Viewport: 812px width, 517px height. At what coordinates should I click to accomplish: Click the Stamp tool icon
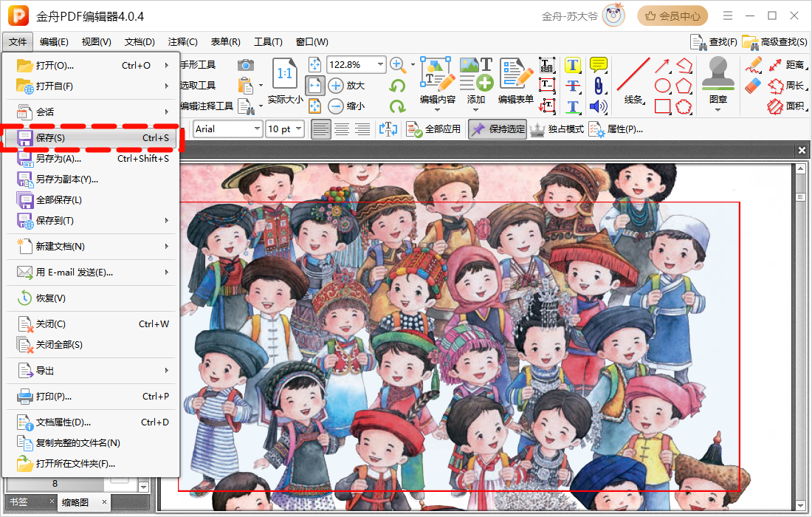(x=718, y=74)
